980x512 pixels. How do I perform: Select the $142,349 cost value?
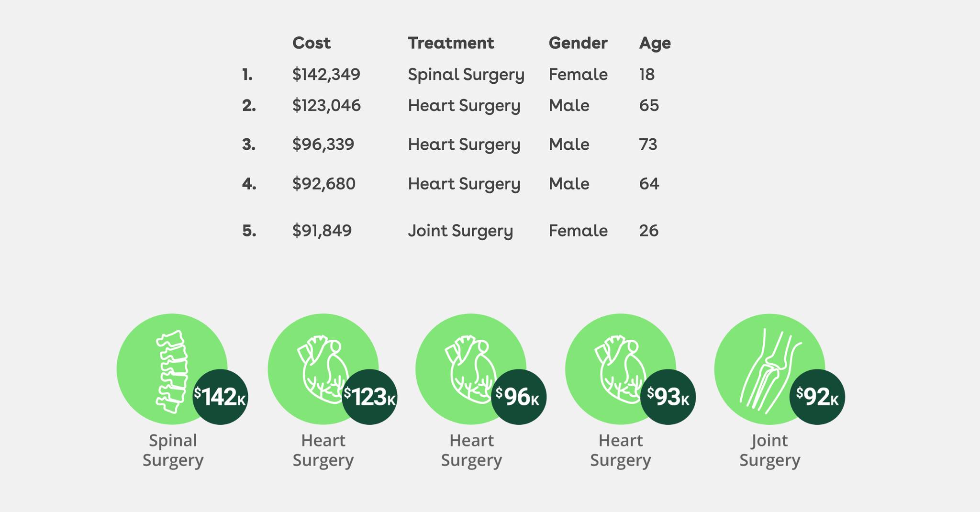click(326, 75)
